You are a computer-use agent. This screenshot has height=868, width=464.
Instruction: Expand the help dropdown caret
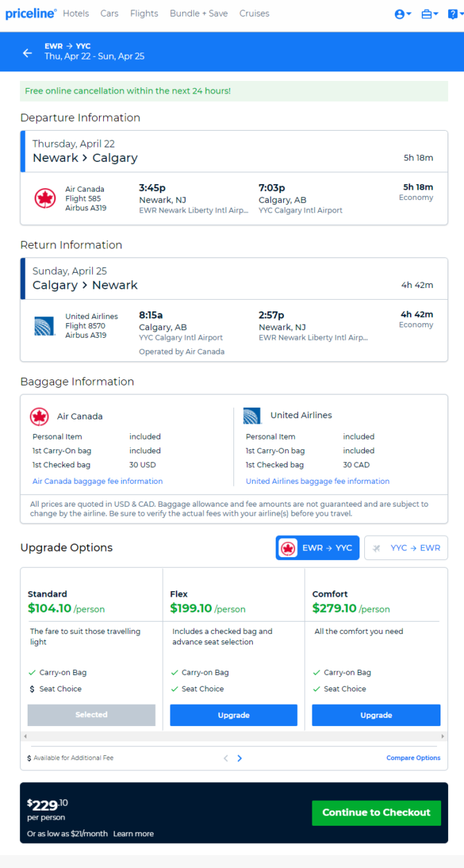461,15
